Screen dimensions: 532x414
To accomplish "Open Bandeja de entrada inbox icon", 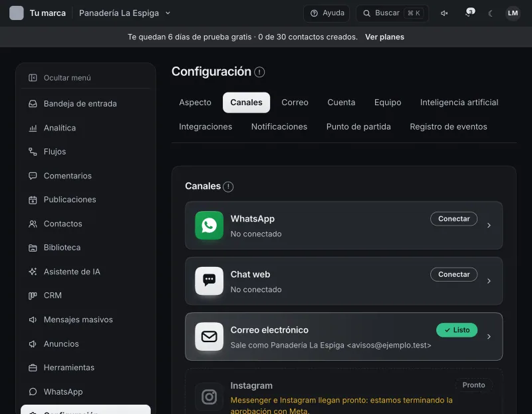I will [x=33, y=104].
